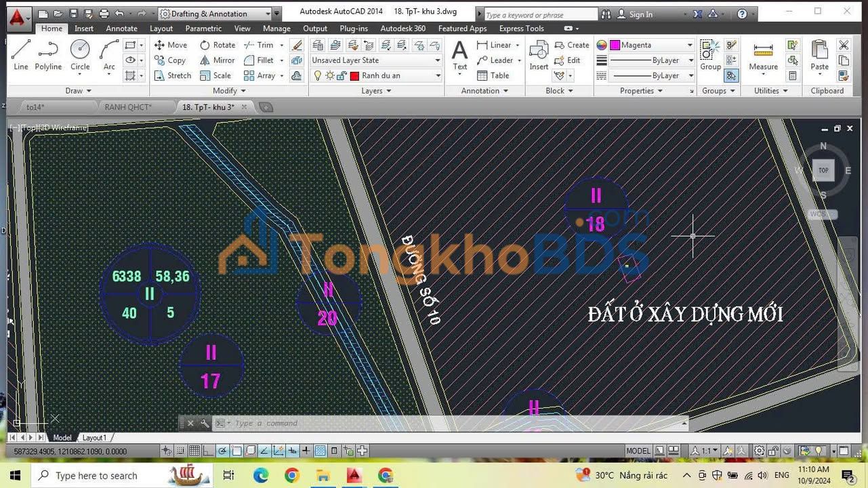Select the Polyline drawing tool
Image resolution: width=868 pixels, height=488 pixels.
point(48,54)
